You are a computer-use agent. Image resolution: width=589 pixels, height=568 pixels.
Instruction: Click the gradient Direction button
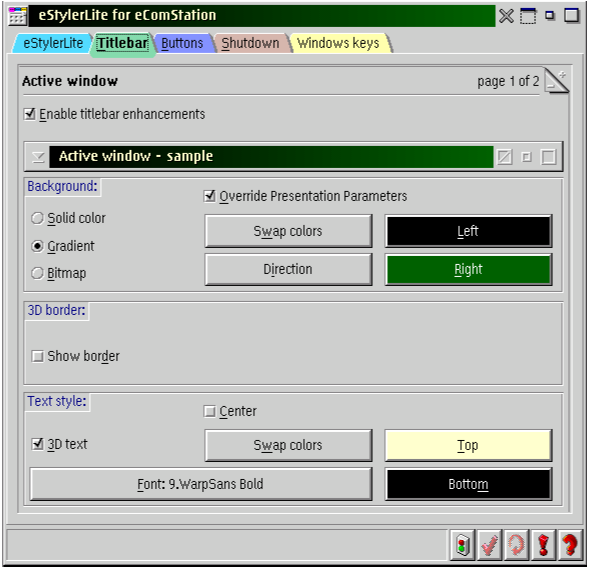point(288,269)
